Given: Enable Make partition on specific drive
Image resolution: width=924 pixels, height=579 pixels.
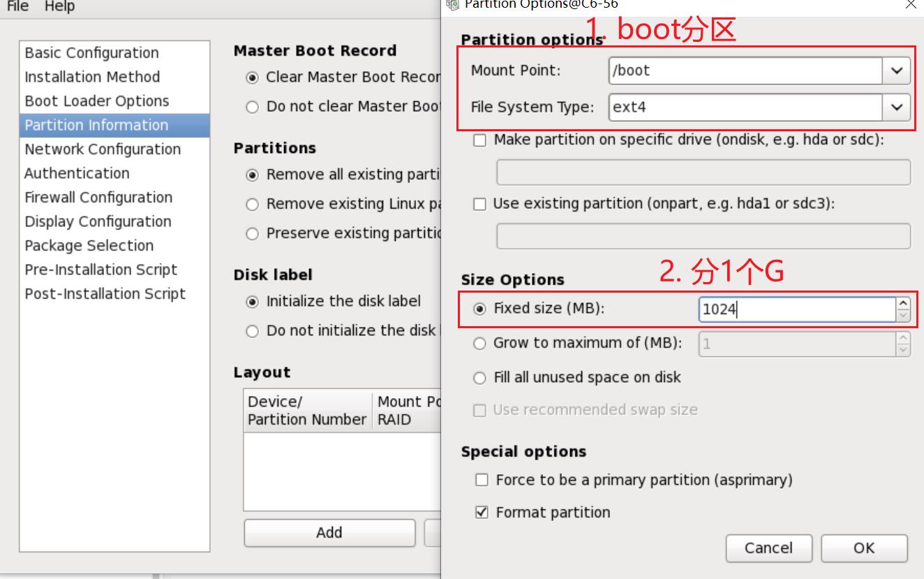Looking at the screenshot, I should click(480, 140).
